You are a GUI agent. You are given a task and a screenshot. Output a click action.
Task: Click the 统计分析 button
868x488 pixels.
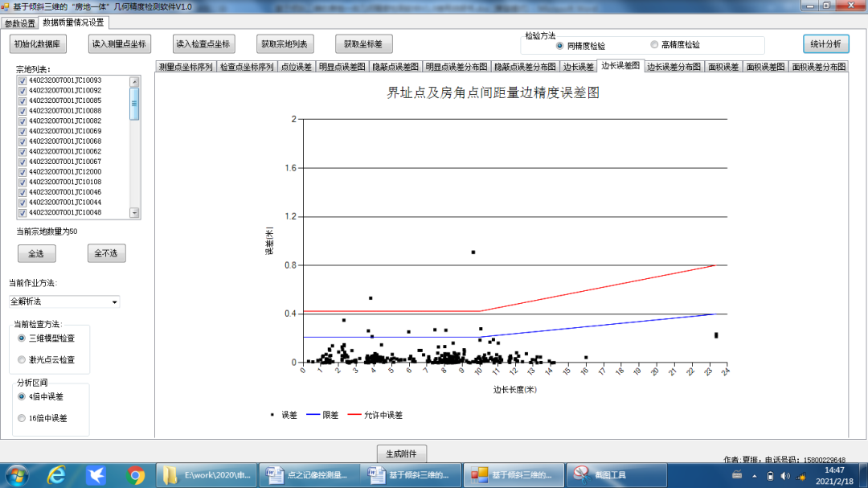click(x=826, y=43)
